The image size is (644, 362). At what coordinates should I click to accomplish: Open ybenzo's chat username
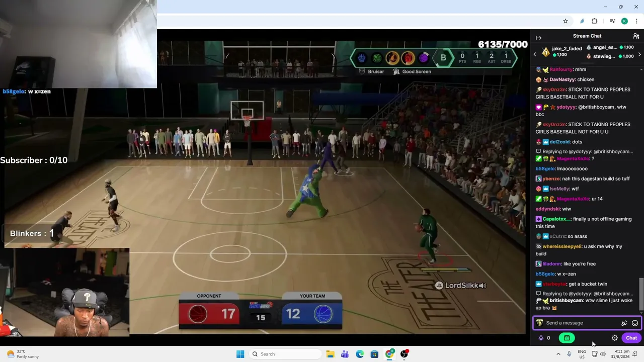[x=551, y=178]
